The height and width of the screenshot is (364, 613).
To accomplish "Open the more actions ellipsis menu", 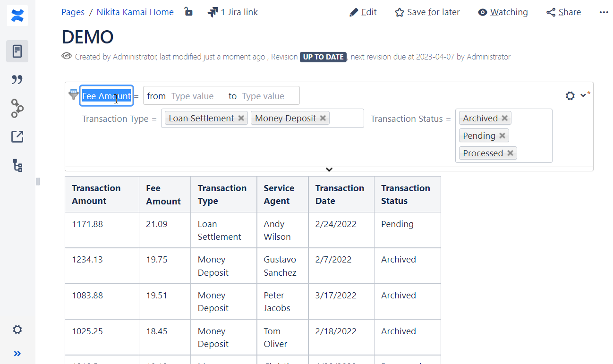I will point(604,12).
